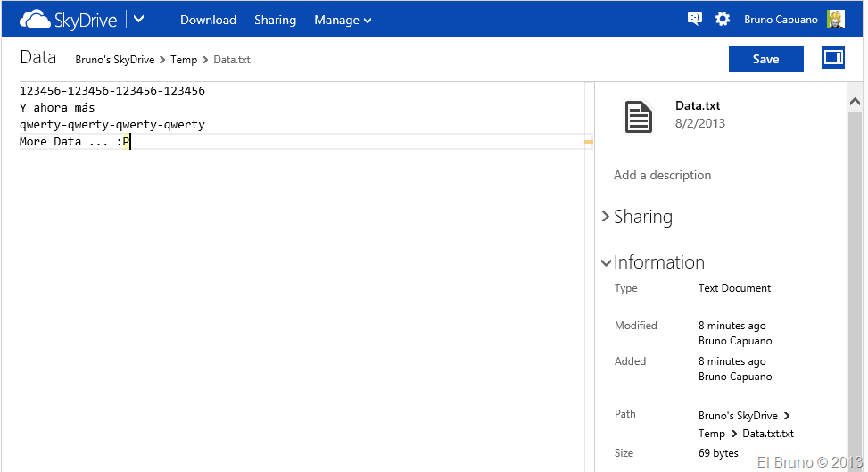Click the Bruno Capuano account name
This screenshot has height=472, width=868.
[x=781, y=20]
